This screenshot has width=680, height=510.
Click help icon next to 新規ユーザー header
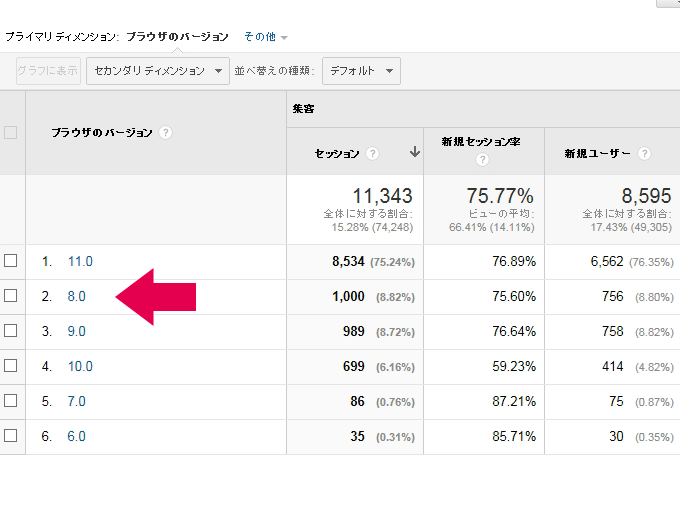644,154
